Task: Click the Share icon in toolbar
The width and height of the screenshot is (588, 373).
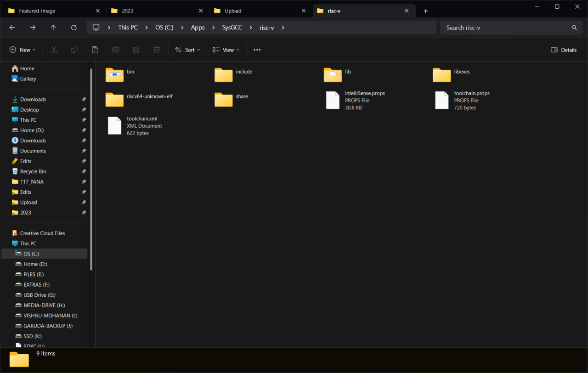Action: (136, 50)
